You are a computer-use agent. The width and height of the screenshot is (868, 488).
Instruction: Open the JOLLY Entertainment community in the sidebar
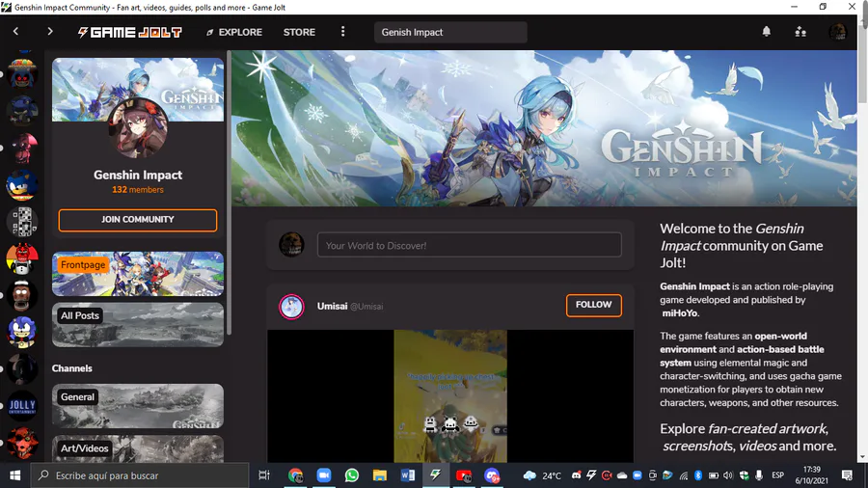tap(22, 406)
